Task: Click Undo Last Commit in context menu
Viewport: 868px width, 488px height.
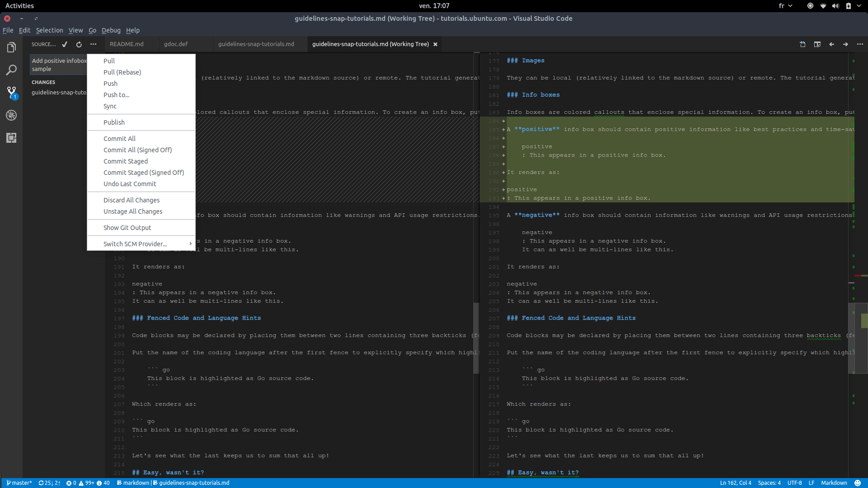Action: coord(129,183)
